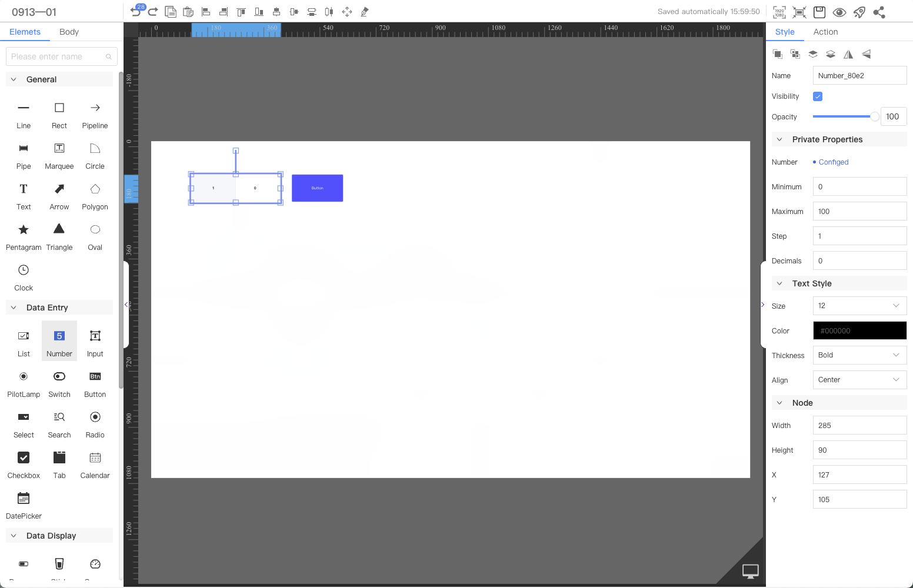Click the paste clipboard icon
This screenshot has width=913, height=588.
[x=188, y=12]
